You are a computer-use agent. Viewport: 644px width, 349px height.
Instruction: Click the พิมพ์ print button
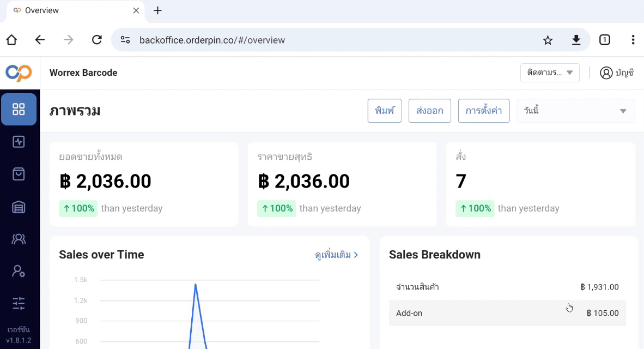[385, 111]
